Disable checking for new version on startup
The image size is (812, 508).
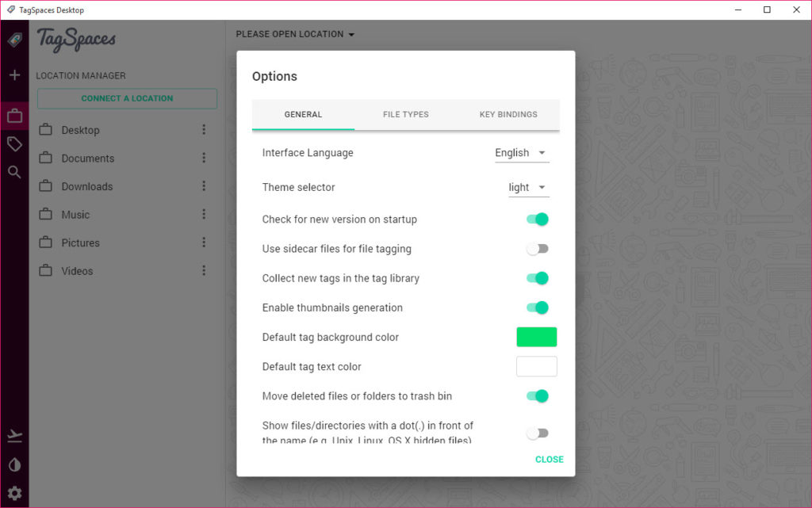[x=537, y=219]
